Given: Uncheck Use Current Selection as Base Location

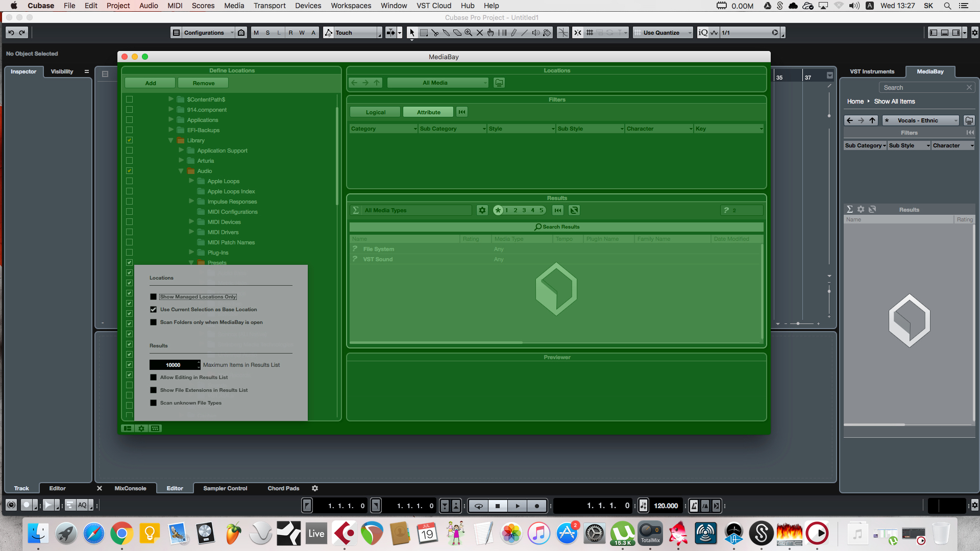Looking at the screenshot, I should (x=153, y=310).
